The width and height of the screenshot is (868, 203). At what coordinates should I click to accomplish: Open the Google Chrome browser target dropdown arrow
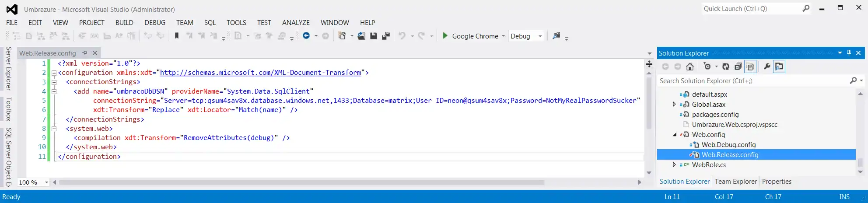coord(503,36)
